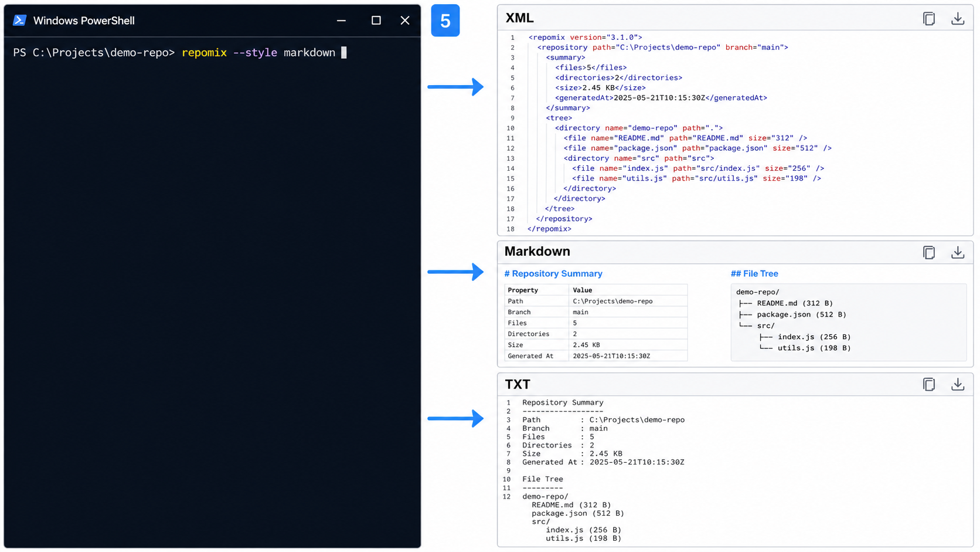Click the Windows PowerShell title bar icon

(19, 21)
